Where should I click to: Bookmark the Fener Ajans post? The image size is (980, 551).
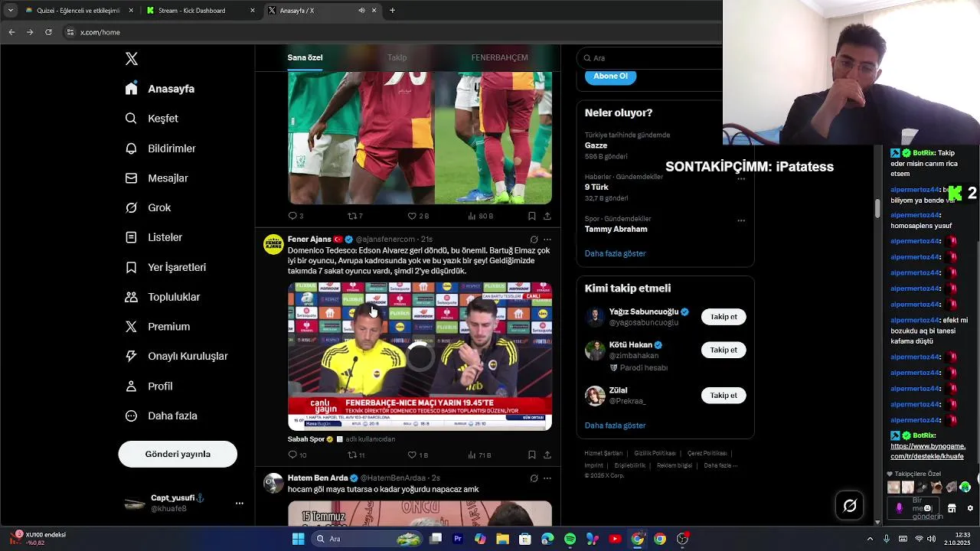coord(531,455)
